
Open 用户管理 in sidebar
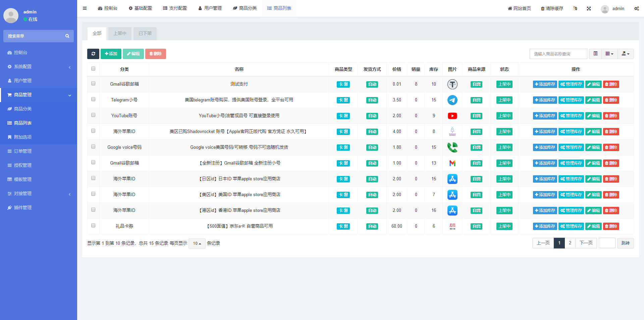[39, 81]
